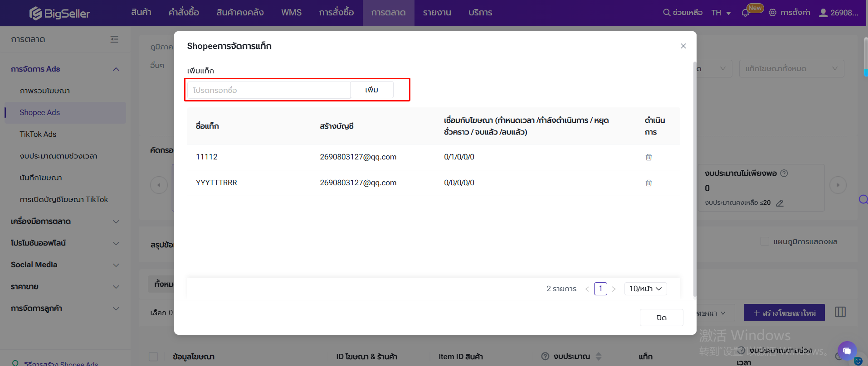Click the BigSeller logo

60,13
